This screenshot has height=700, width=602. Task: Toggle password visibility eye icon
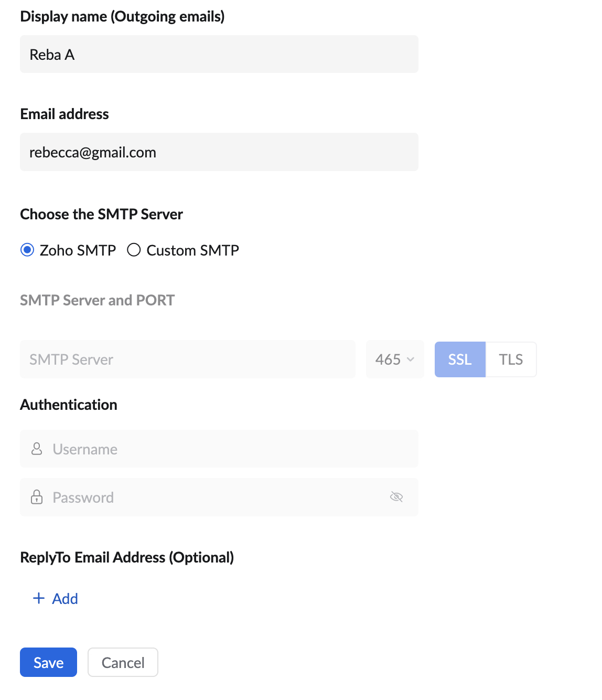pos(396,497)
